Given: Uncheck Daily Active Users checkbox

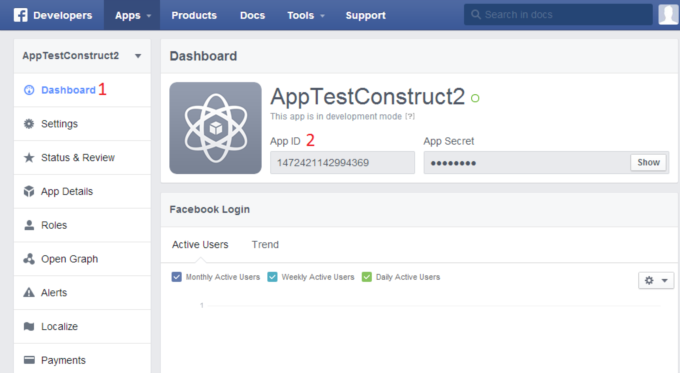Looking at the screenshot, I should pyautogui.click(x=367, y=277).
